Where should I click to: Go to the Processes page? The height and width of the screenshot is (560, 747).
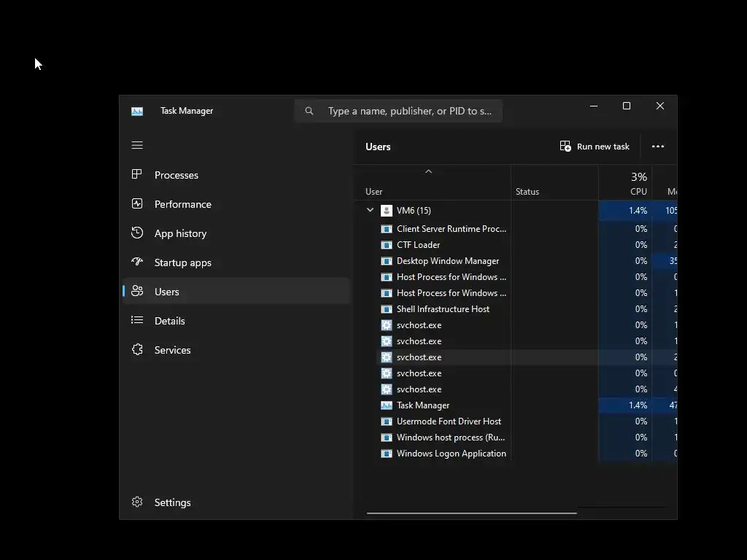[x=236, y=175]
